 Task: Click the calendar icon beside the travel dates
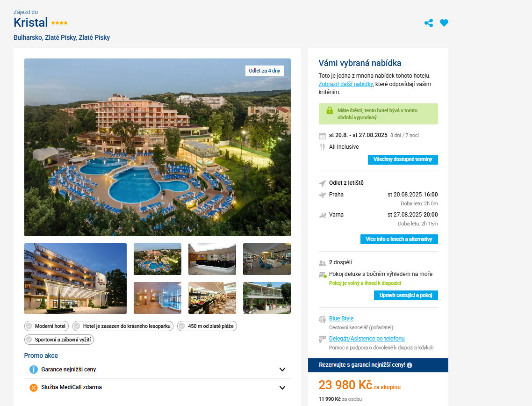click(x=322, y=136)
